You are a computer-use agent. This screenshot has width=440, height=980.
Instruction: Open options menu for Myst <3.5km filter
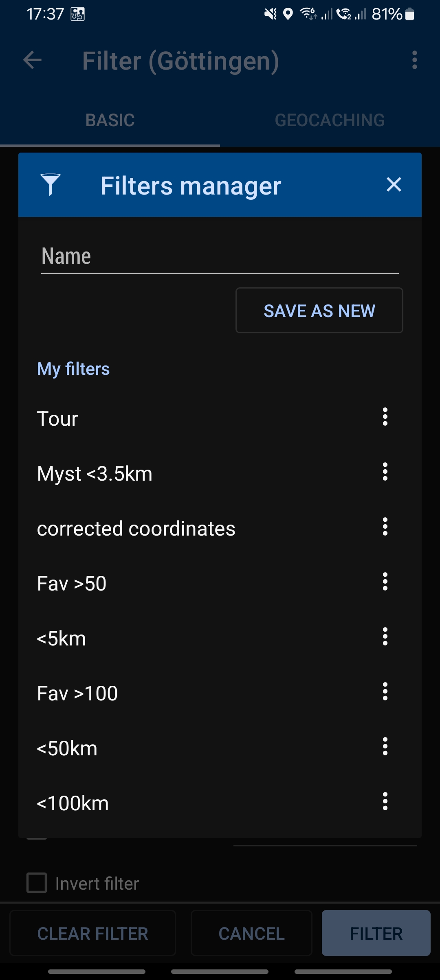pos(385,472)
